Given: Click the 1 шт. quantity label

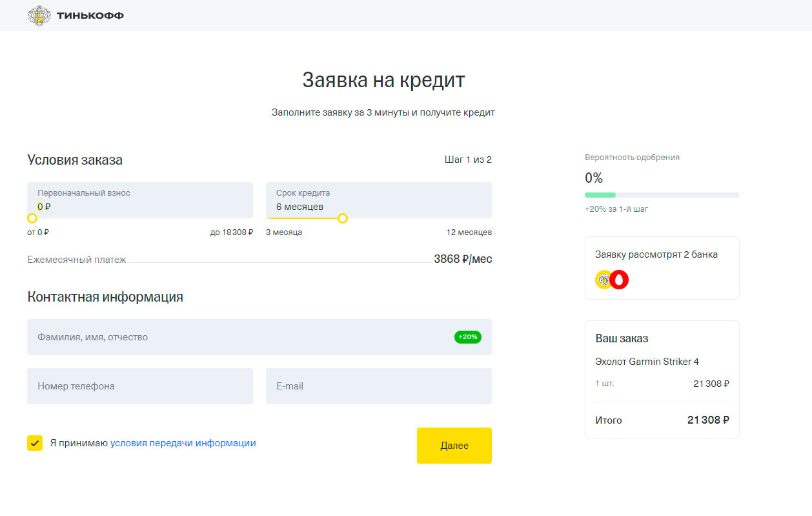Looking at the screenshot, I should click(x=605, y=384).
